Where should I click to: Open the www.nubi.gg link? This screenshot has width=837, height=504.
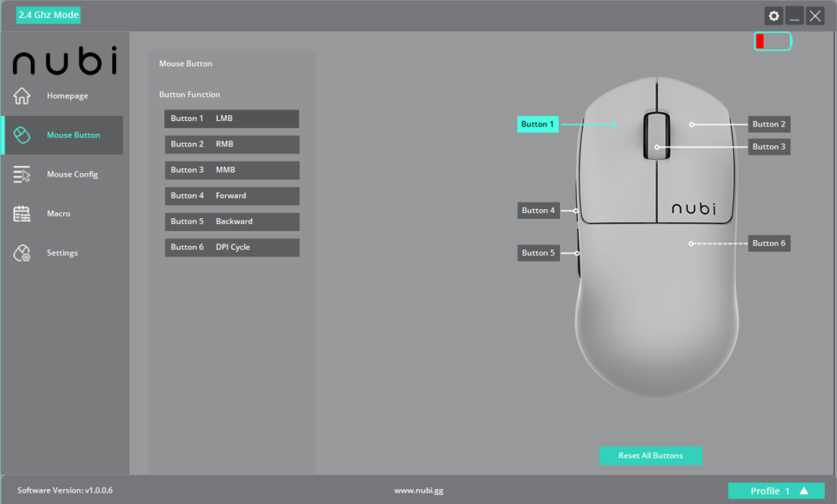click(418, 491)
